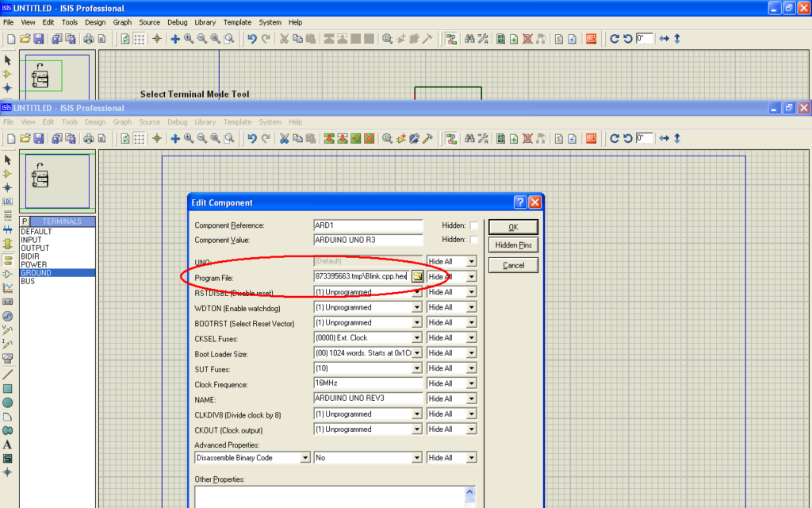Viewport: 812px width, 508px height.
Task: Open CKOUT (Clock output) dropdown
Action: pos(417,429)
